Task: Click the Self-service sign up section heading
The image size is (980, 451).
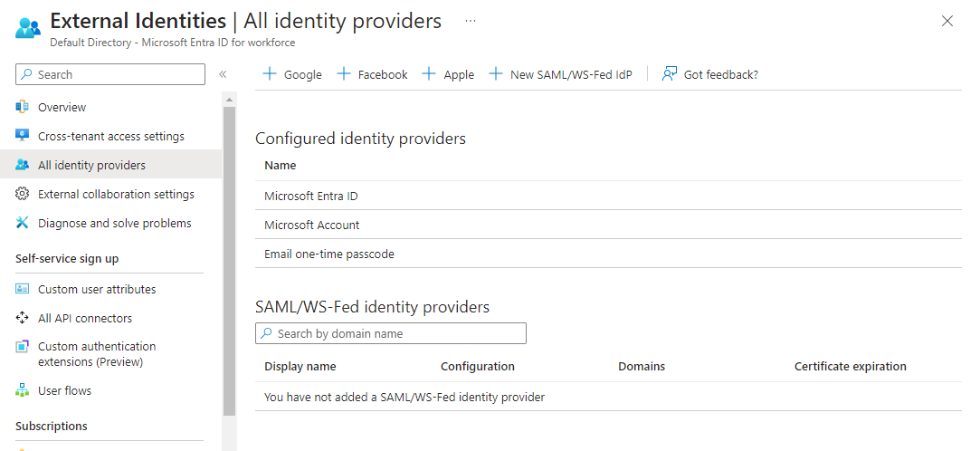Action: (x=67, y=258)
